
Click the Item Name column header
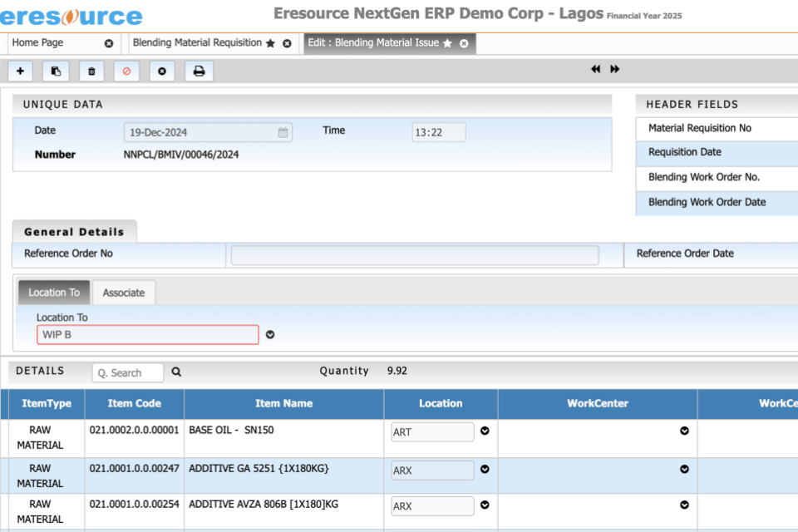(x=284, y=404)
